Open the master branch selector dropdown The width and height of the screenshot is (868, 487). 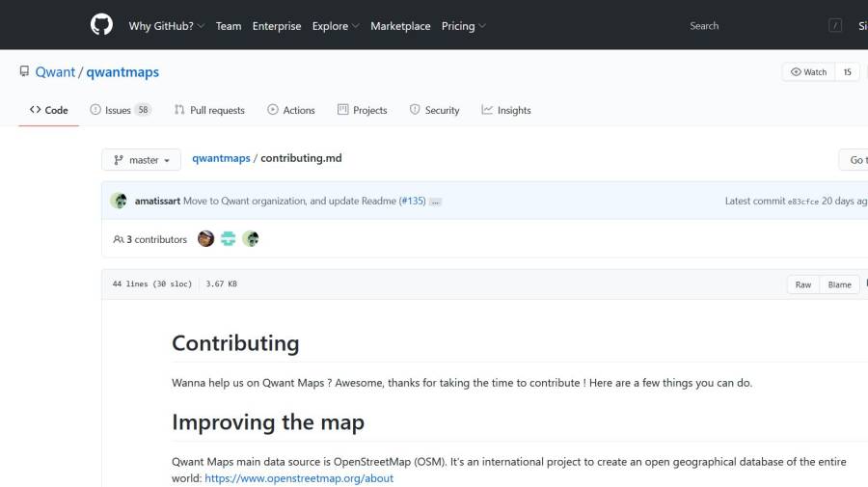point(141,160)
